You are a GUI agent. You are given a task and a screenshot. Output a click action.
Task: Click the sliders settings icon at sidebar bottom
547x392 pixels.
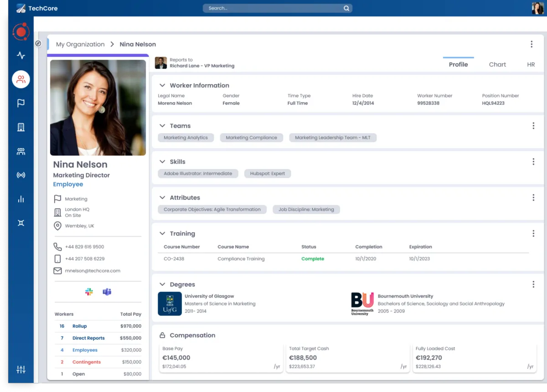(x=21, y=370)
